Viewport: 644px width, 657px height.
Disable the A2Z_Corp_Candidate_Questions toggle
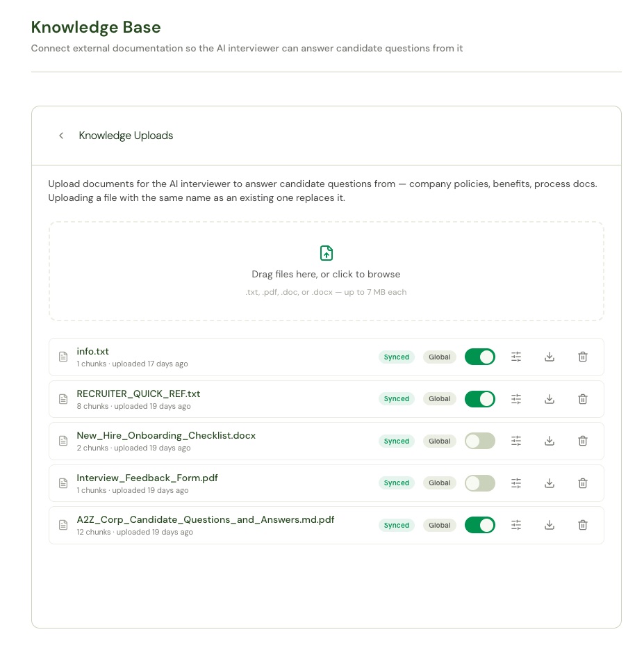(x=480, y=525)
